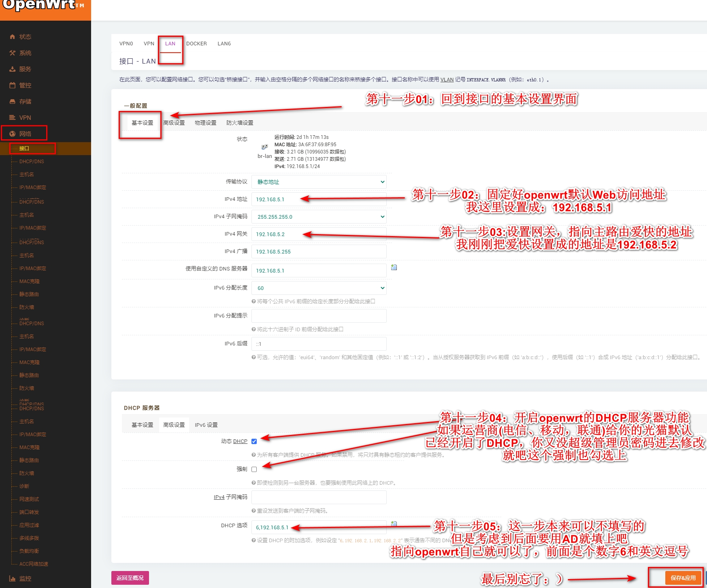Click the VPN list icon in sidebar
This screenshot has height=588, width=707.
click(x=13, y=118)
